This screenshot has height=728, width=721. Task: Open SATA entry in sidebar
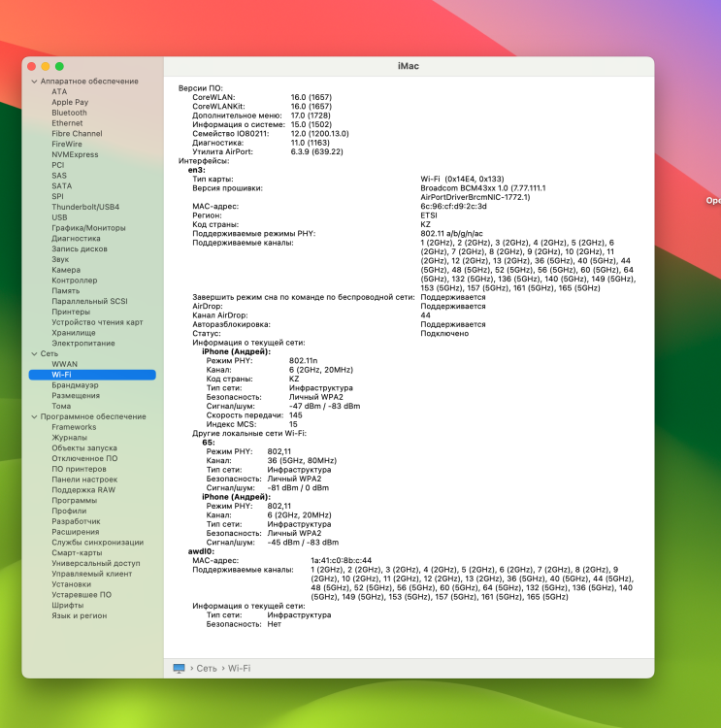pos(62,186)
